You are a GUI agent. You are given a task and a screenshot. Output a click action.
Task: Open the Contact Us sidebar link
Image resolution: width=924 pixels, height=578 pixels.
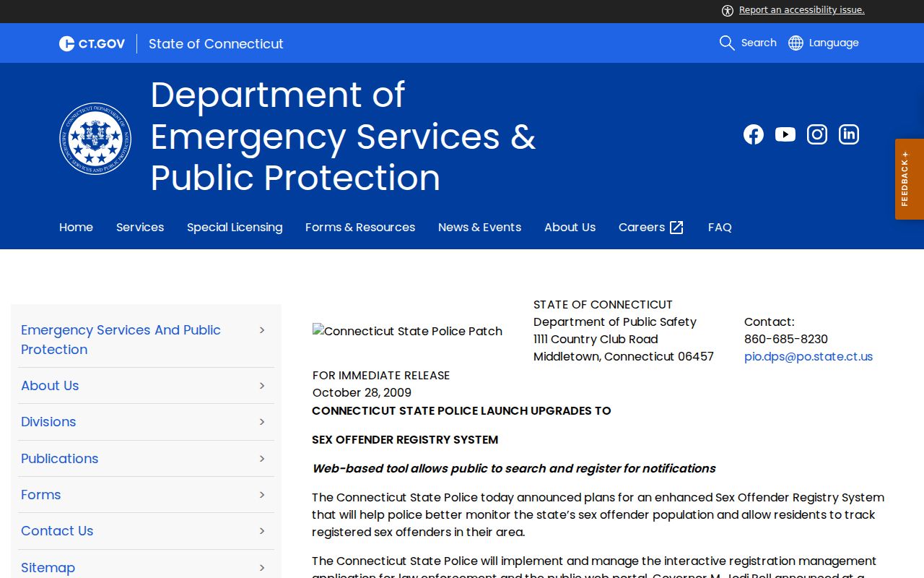pos(57,531)
